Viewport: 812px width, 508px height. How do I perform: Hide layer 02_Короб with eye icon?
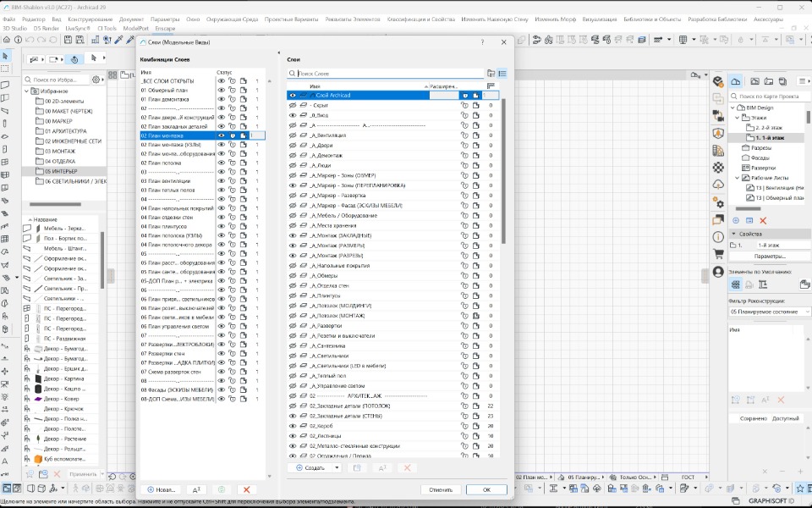[x=293, y=426]
